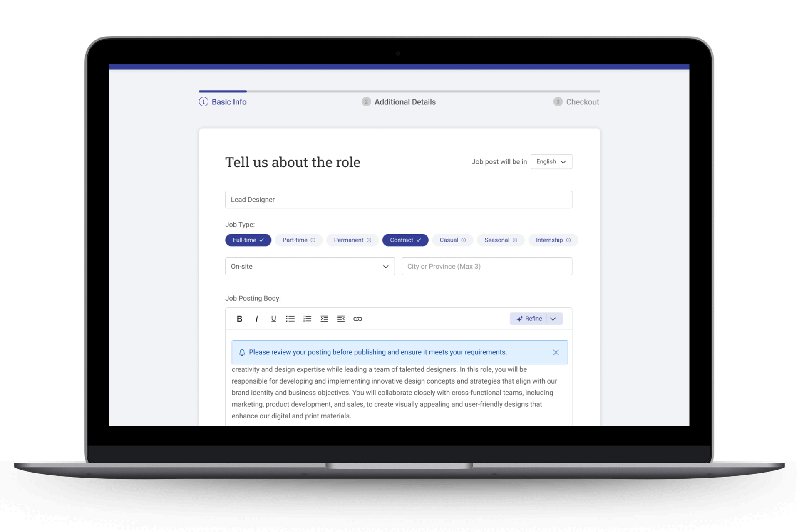Dismiss the review warning notification
Image resolution: width=799 pixels, height=532 pixels.
[556, 352]
